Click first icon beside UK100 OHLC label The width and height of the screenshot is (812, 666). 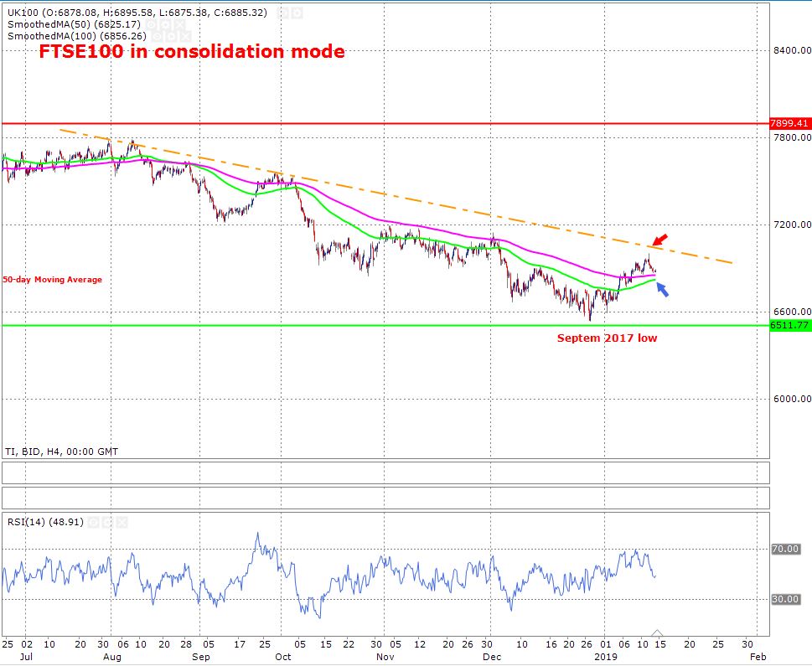pos(284,14)
